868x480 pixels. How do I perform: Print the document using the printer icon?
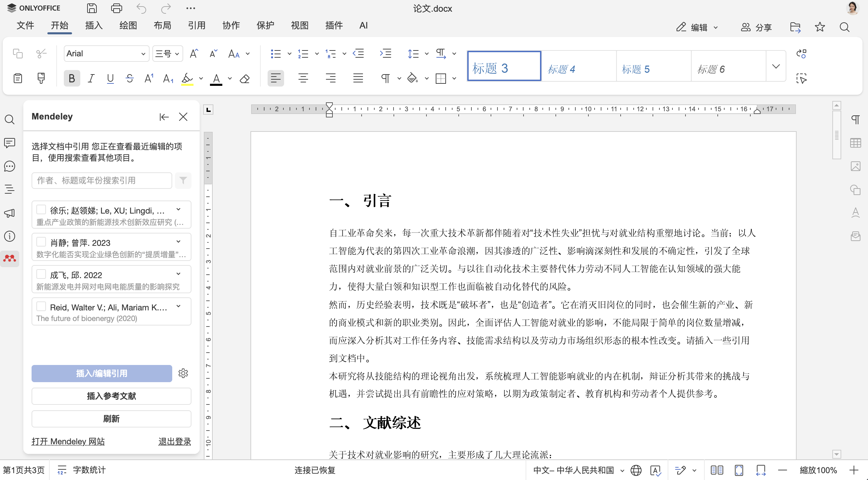(x=116, y=8)
